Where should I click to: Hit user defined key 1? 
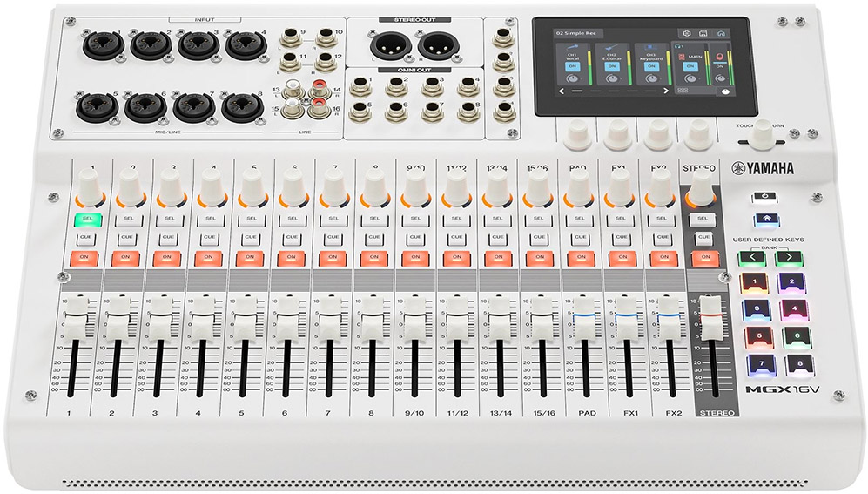(x=754, y=282)
